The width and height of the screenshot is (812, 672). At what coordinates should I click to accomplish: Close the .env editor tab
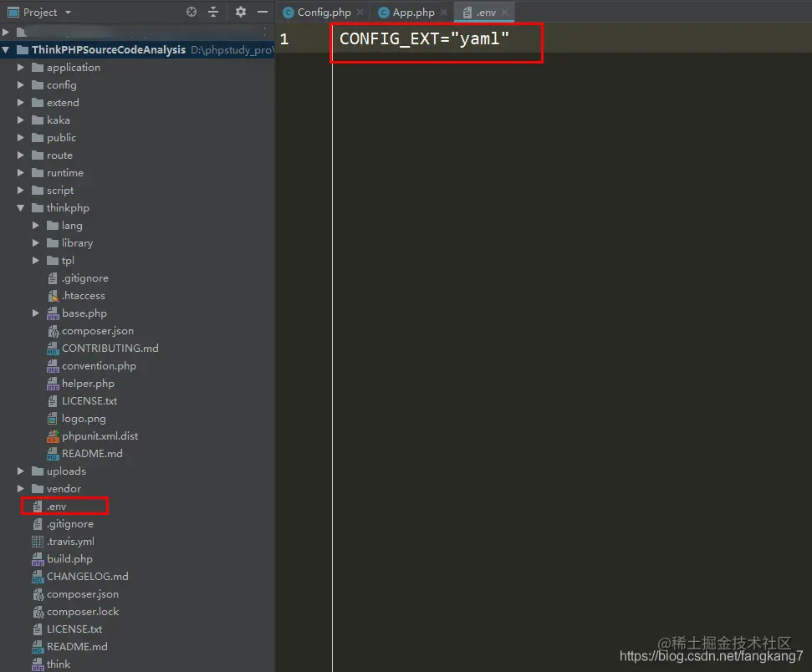[505, 13]
